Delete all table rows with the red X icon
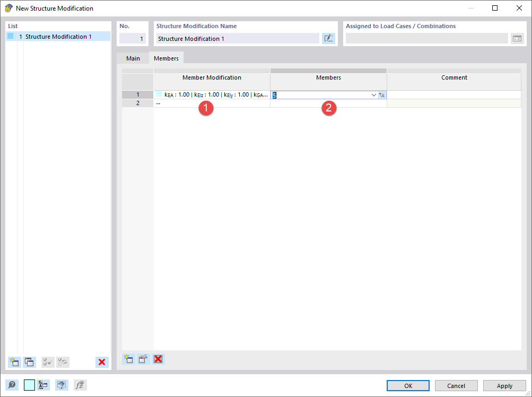The image size is (532, 397). (158, 359)
